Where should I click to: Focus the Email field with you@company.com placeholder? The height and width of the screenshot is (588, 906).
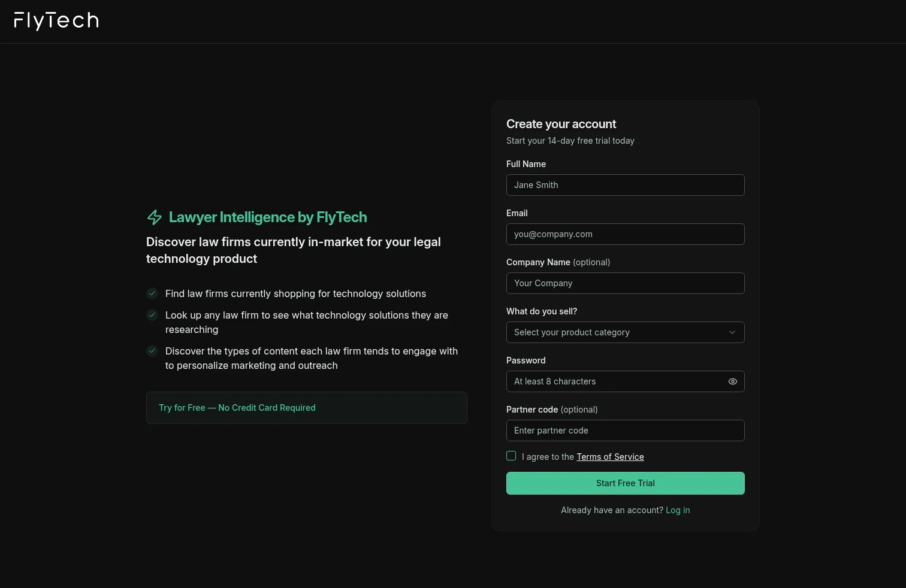pos(625,234)
